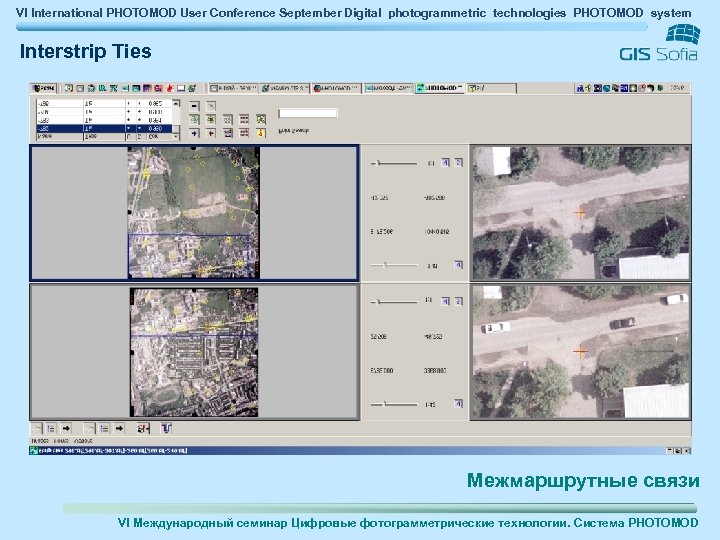Click the lower slider in the top image panel

(x=394, y=265)
